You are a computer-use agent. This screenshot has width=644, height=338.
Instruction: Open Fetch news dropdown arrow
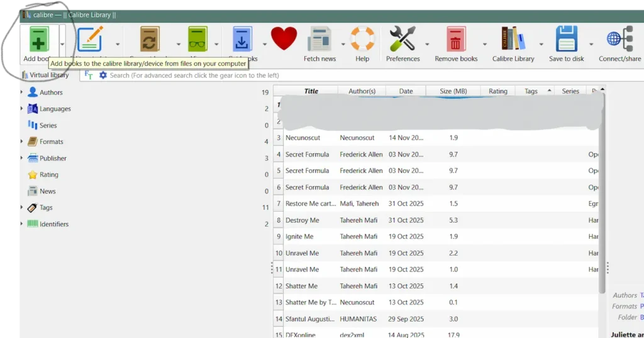[x=343, y=44]
